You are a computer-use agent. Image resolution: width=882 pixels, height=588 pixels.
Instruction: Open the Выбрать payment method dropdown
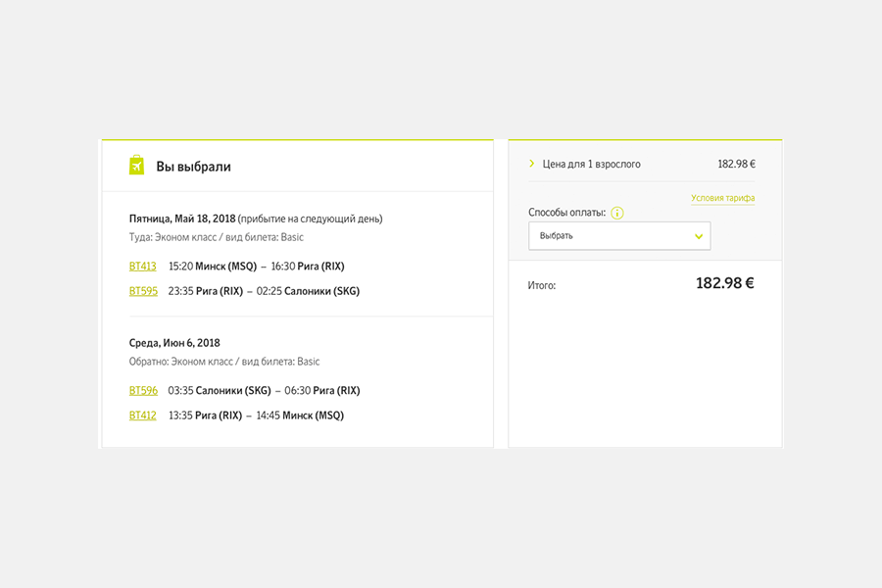619,236
